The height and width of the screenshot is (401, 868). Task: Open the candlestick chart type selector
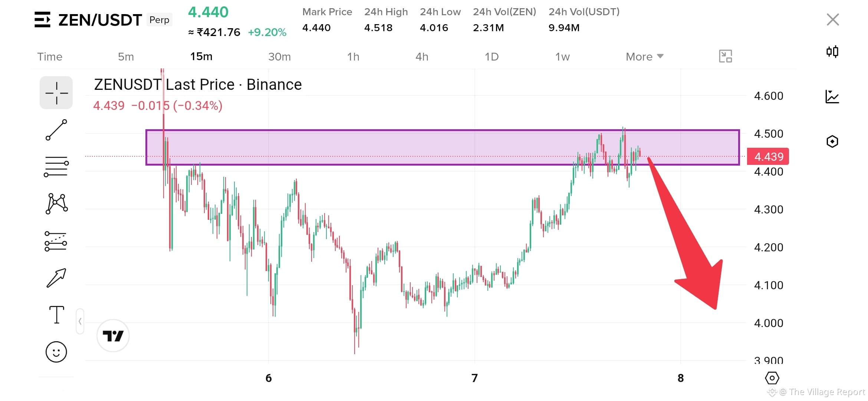832,51
